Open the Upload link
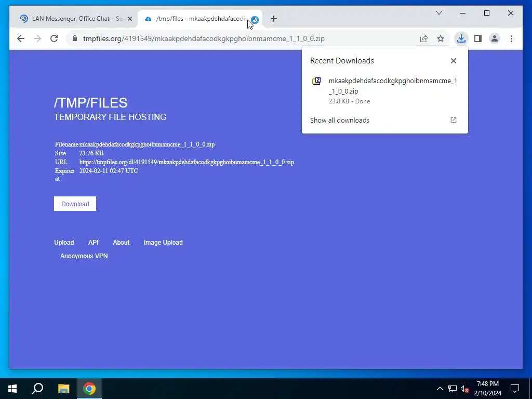Image resolution: width=532 pixels, height=399 pixels. pos(64,243)
